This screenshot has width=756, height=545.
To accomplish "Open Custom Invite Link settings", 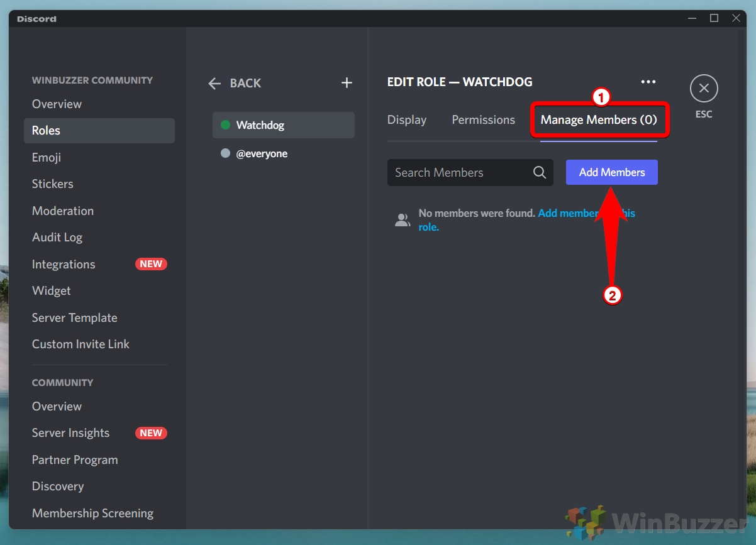I will (99, 344).
